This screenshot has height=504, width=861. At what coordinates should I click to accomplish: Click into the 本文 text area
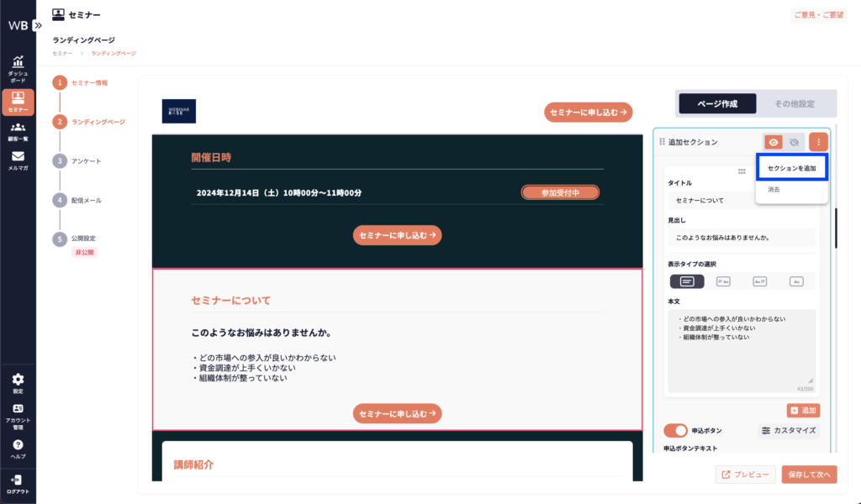tap(740, 346)
